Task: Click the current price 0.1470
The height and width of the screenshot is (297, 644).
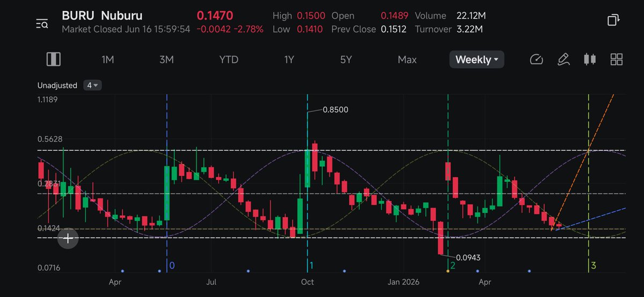Action: pyautogui.click(x=215, y=16)
